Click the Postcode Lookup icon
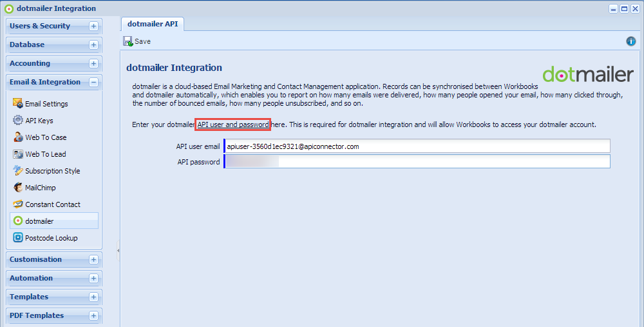Image resolution: width=644 pixels, height=327 pixels. [x=17, y=238]
